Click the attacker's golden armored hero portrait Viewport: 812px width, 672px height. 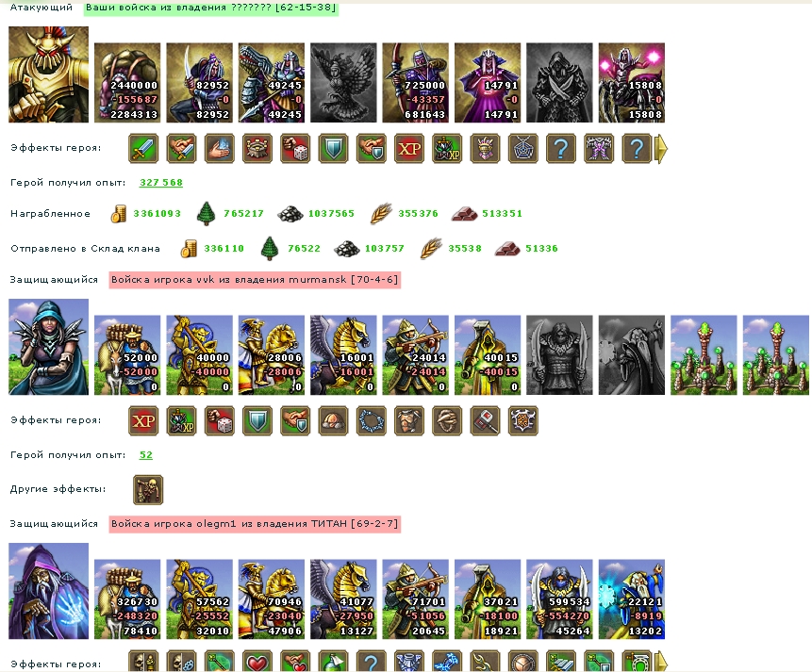coord(49,74)
